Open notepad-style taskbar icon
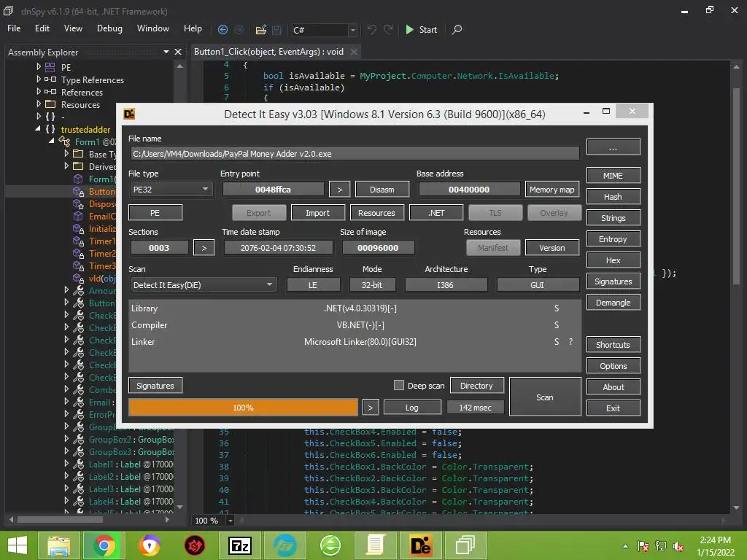 (376, 545)
